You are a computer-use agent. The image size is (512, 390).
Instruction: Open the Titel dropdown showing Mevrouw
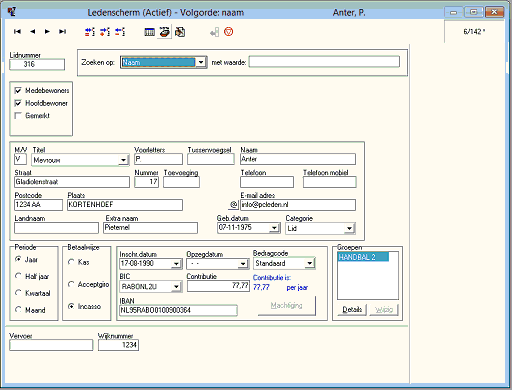coord(124,160)
